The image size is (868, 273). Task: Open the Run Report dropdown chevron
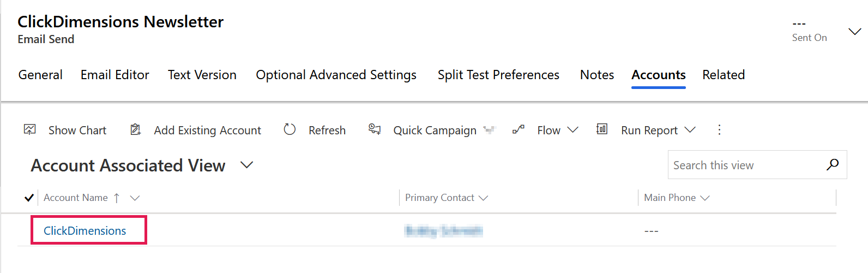click(690, 130)
